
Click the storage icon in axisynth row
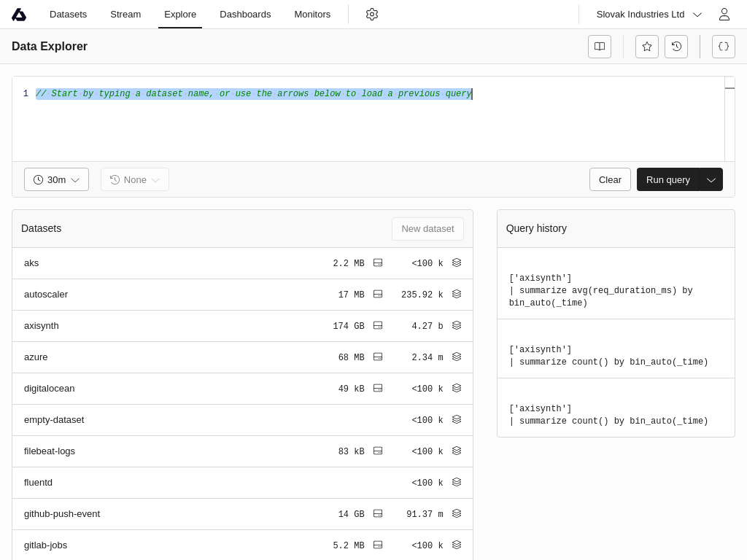[378, 326]
